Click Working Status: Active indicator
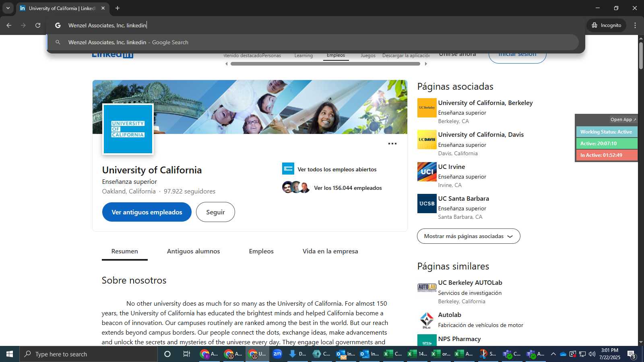The height and width of the screenshot is (362, 644). [607, 132]
